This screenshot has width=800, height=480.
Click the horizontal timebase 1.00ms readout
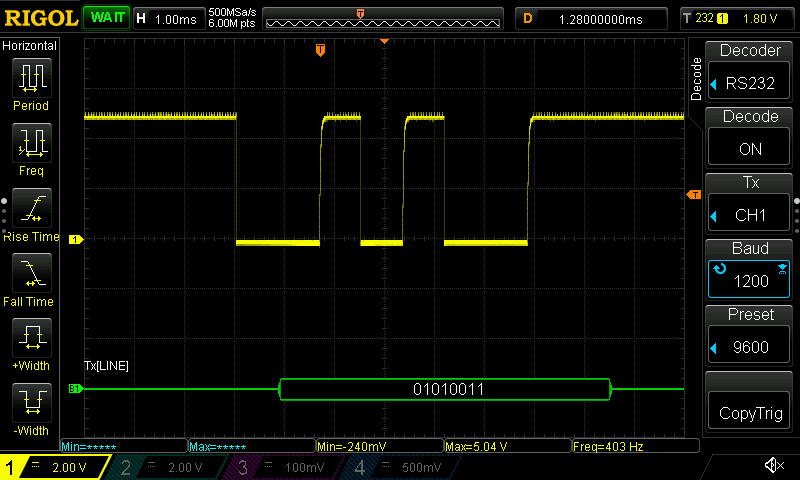tap(169, 19)
